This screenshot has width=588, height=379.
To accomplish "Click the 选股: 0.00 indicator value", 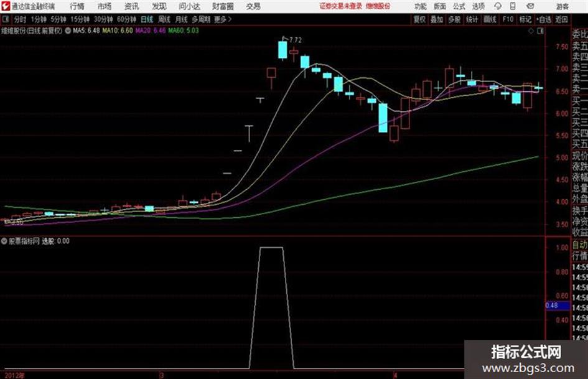I will [x=55, y=241].
